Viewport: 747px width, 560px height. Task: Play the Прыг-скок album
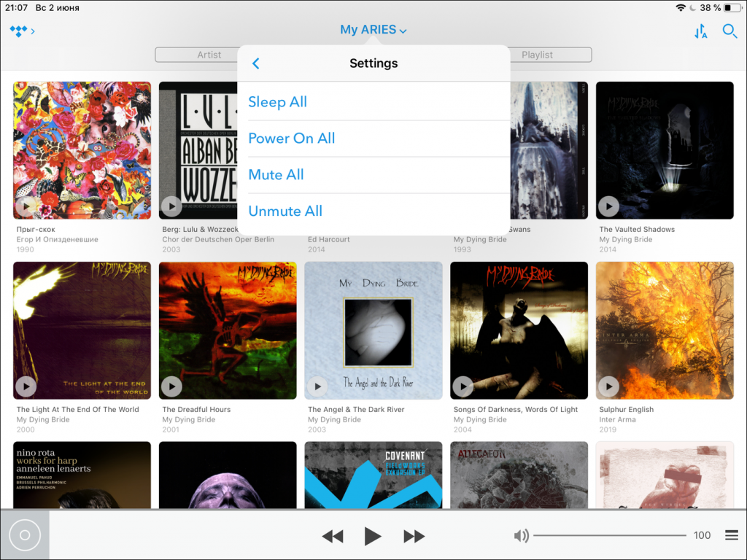pos(26,206)
